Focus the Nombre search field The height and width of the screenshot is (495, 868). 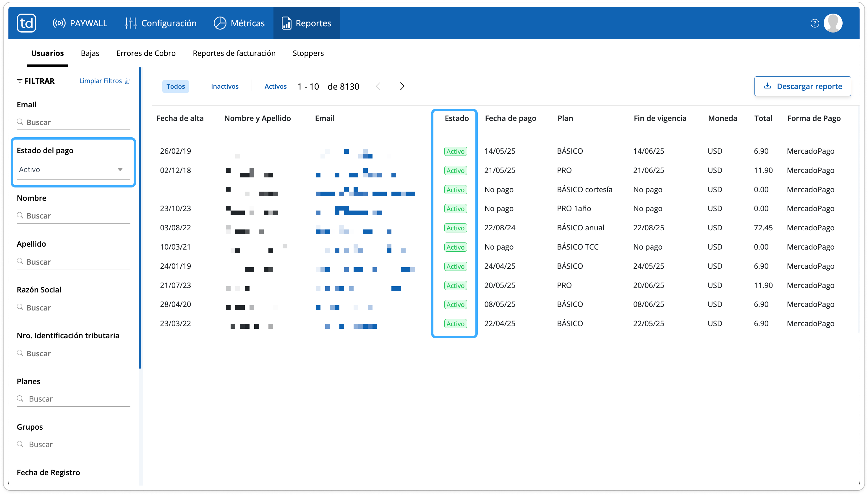[x=73, y=216]
